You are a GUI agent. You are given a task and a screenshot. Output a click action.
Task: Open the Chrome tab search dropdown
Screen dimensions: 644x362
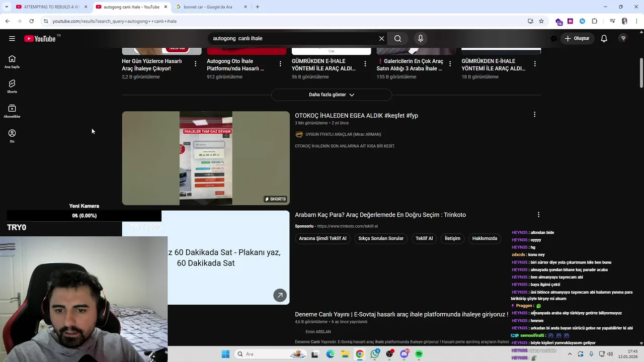7,7
